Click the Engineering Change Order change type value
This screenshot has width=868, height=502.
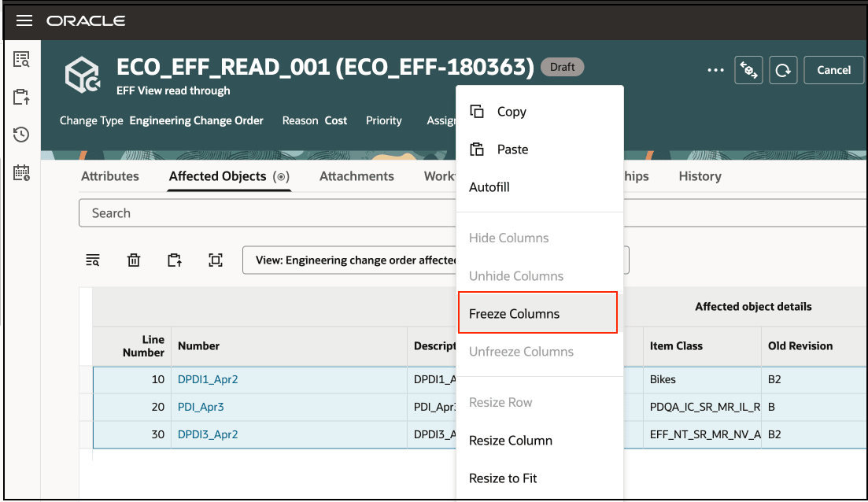point(196,120)
